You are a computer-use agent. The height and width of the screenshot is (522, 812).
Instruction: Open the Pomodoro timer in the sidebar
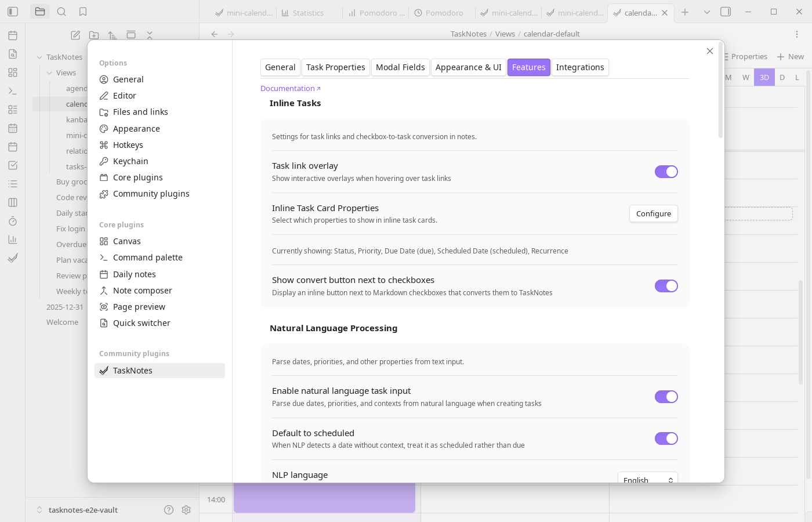tap(12, 221)
